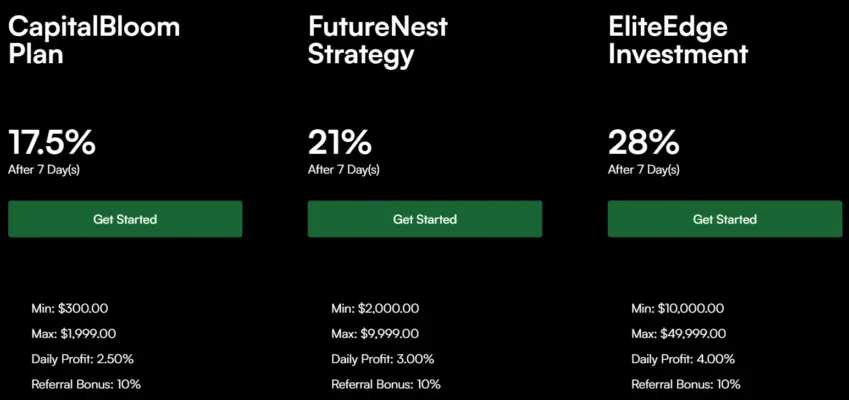Click Get Started under EliteEdge Investment

pos(725,219)
